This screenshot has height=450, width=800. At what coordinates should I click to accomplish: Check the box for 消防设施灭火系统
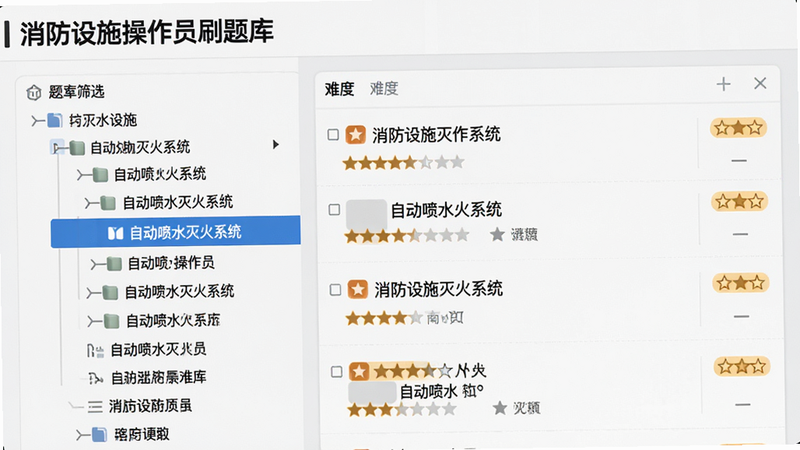pos(335,290)
